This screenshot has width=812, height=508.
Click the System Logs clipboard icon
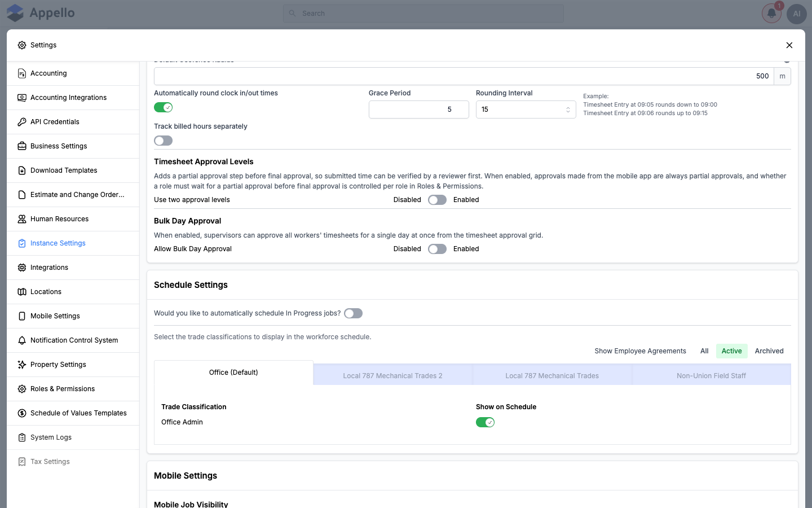(22, 437)
